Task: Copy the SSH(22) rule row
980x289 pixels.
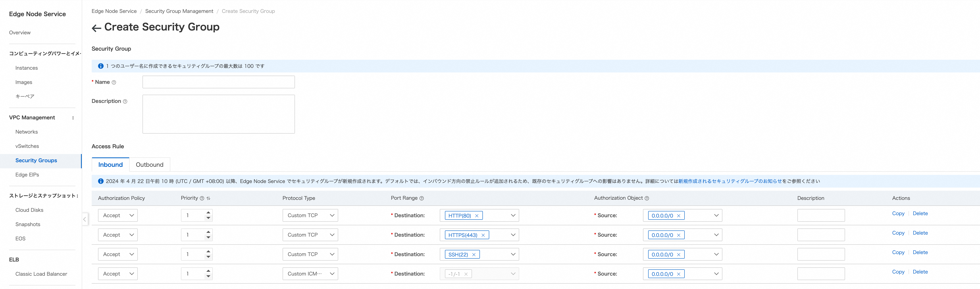Action: tap(898, 252)
